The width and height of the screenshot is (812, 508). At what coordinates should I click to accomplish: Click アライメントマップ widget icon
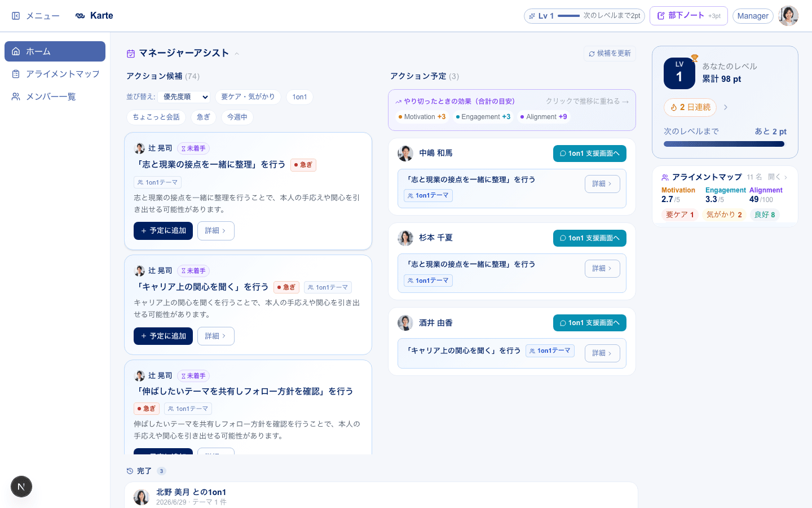tap(665, 177)
